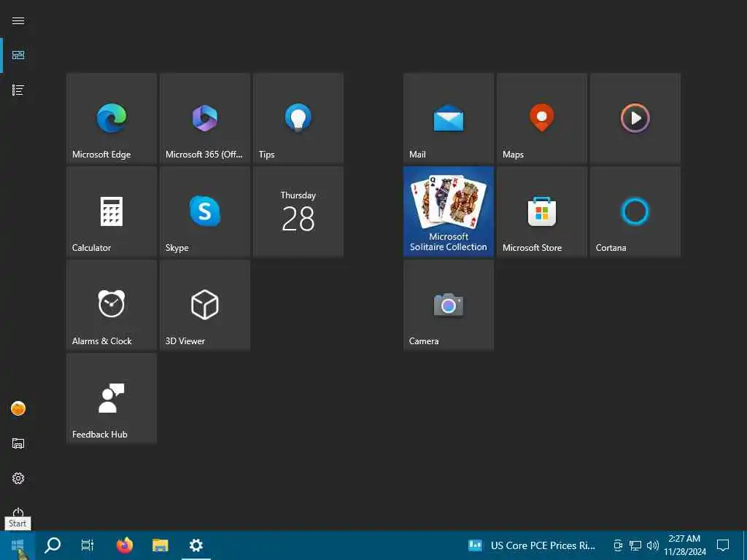
Task: Open Alarms & Clock tile
Action: (x=112, y=305)
